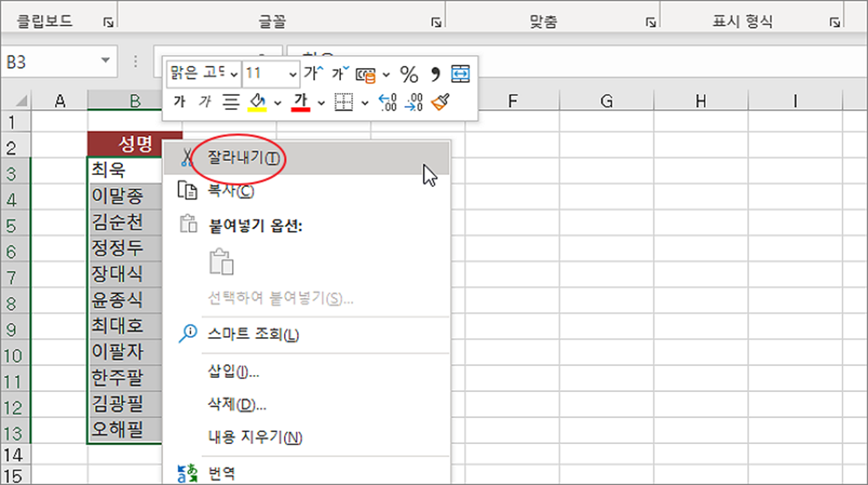Screen dimensions: 868x485
Task: Apply yellow fill color bucket
Action: pyautogui.click(x=257, y=103)
